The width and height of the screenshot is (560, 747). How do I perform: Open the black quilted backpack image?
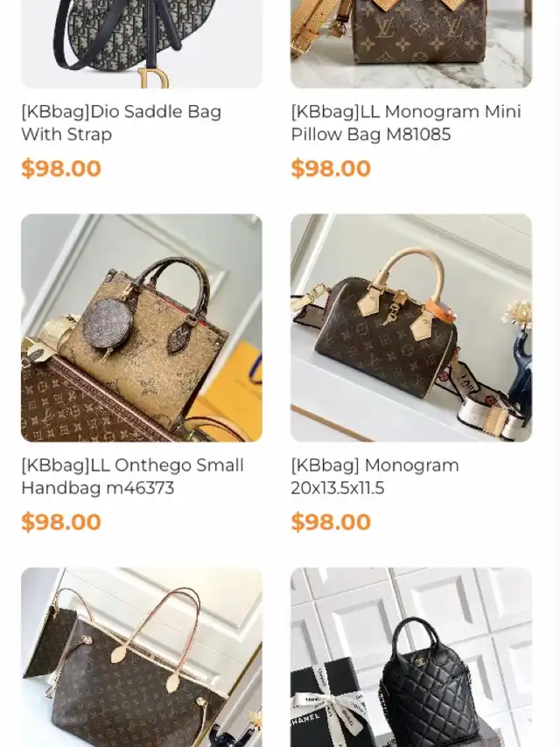pyautogui.click(x=411, y=657)
